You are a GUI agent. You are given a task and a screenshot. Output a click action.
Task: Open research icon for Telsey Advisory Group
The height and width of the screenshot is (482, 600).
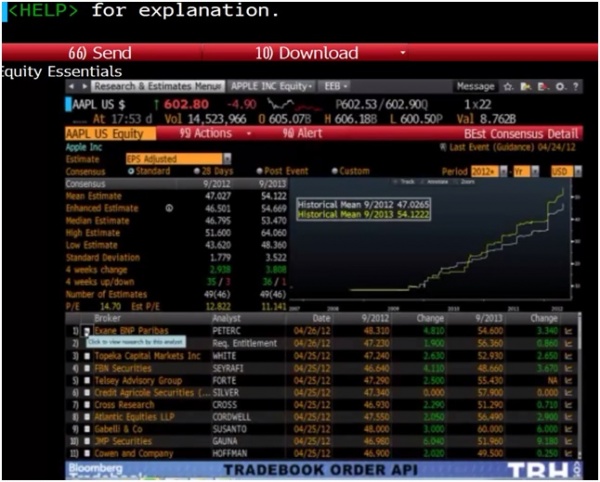coord(87,381)
